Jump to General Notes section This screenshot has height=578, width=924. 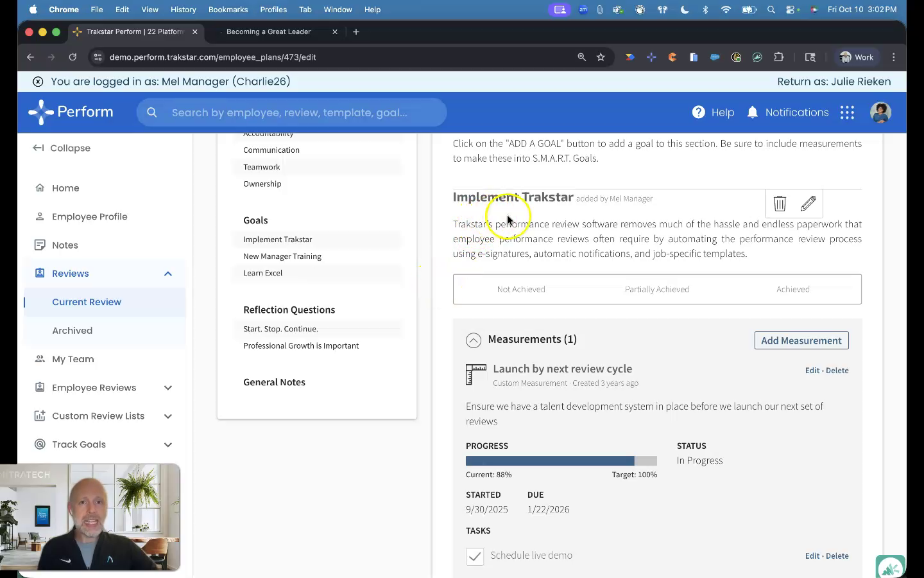pyautogui.click(x=274, y=382)
